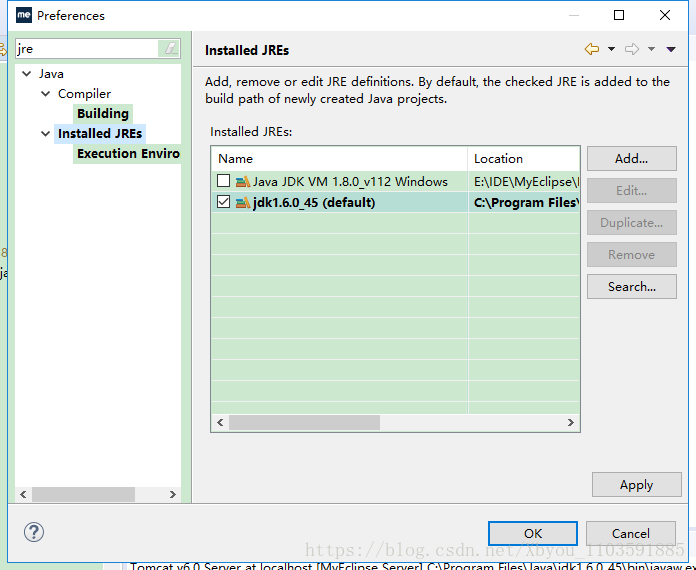Open the back history dropdown arrow
This screenshot has width=696, height=570.
(x=611, y=49)
